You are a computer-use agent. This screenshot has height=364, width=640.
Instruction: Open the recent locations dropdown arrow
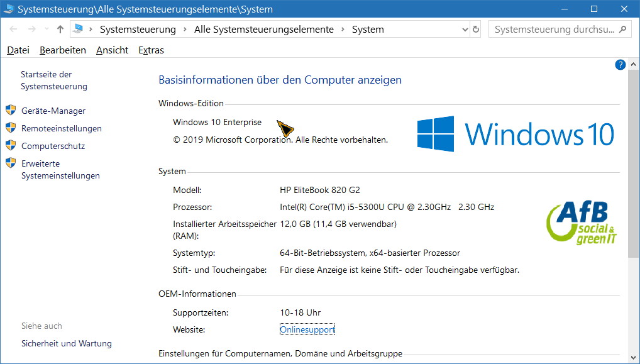coord(47,29)
